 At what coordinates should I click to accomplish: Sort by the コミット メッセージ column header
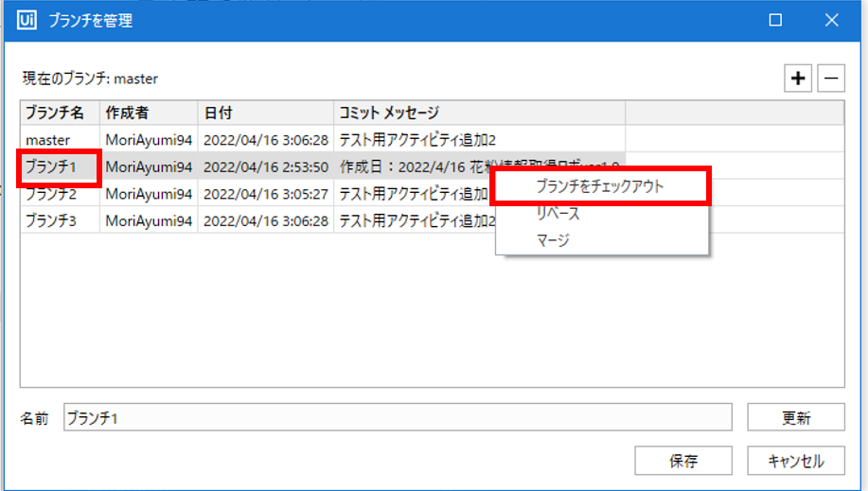click(x=479, y=113)
